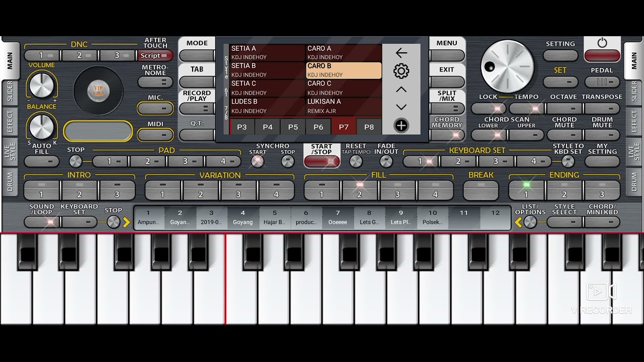The width and height of the screenshot is (644, 362).
Task: Toggle Synchro Start
Action: pyautogui.click(x=258, y=161)
